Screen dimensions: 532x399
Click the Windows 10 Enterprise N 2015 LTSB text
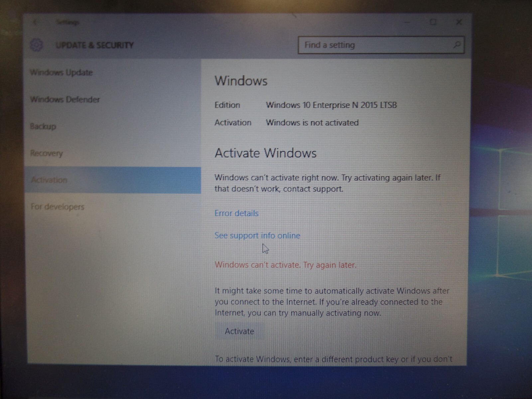point(332,105)
